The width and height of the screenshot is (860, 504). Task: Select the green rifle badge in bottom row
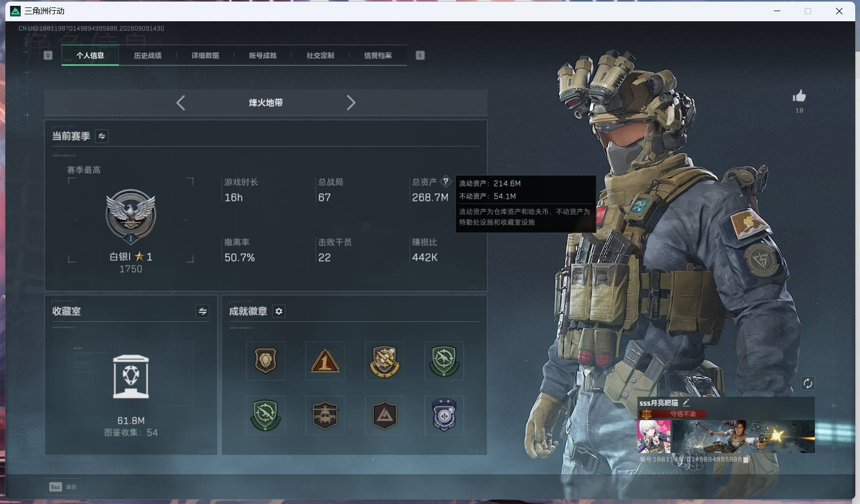coord(266,415)
